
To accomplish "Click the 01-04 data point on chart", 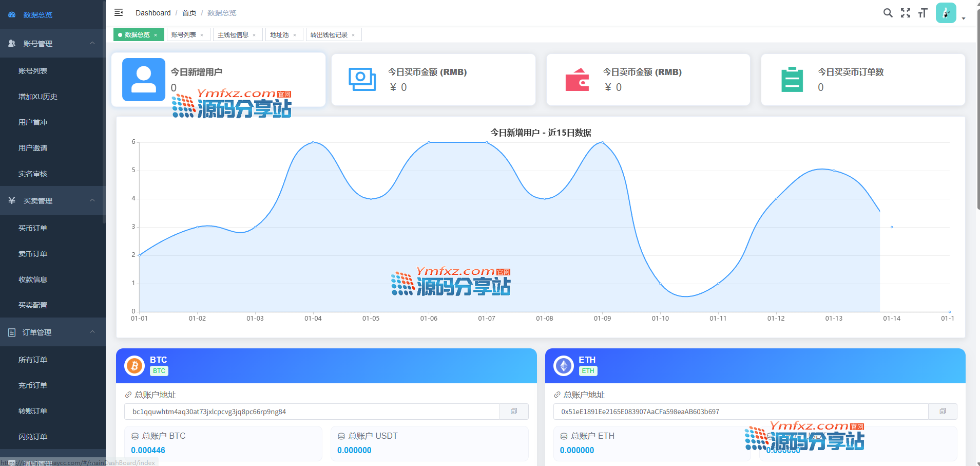I will [313, 142].
